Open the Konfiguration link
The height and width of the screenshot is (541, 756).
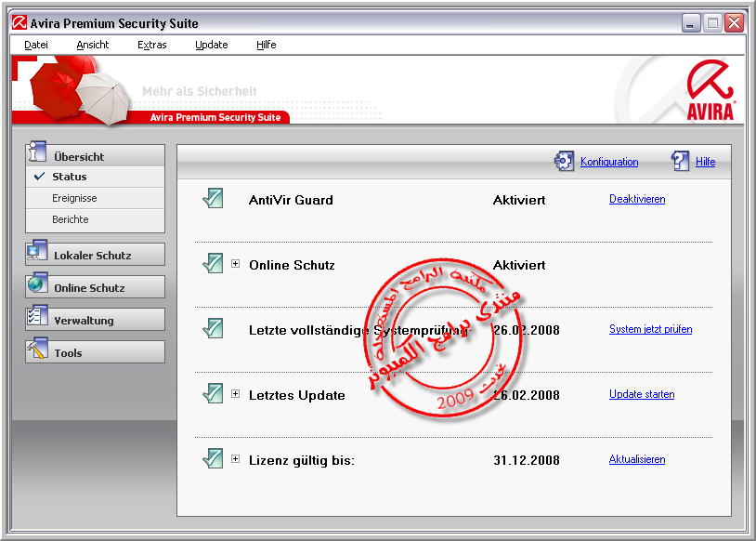pyautogui.click(x=609, y=162)
